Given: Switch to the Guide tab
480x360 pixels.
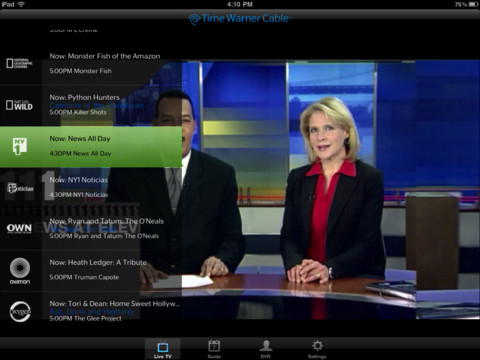Looking at the screenshot, I should click(x=214, y=349).
